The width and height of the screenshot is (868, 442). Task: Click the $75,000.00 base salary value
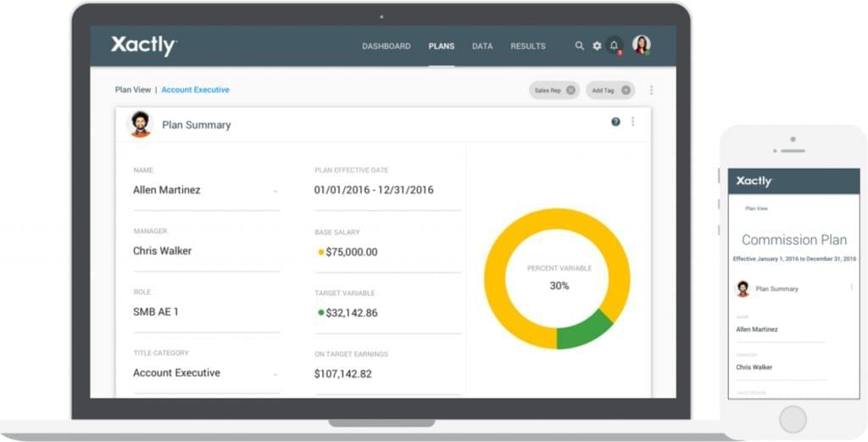coord(352,252)
